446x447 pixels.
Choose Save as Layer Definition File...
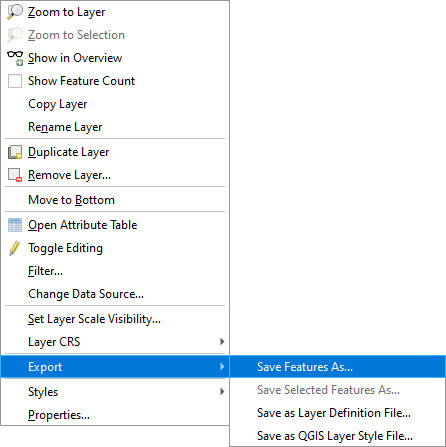pos(338,413)
